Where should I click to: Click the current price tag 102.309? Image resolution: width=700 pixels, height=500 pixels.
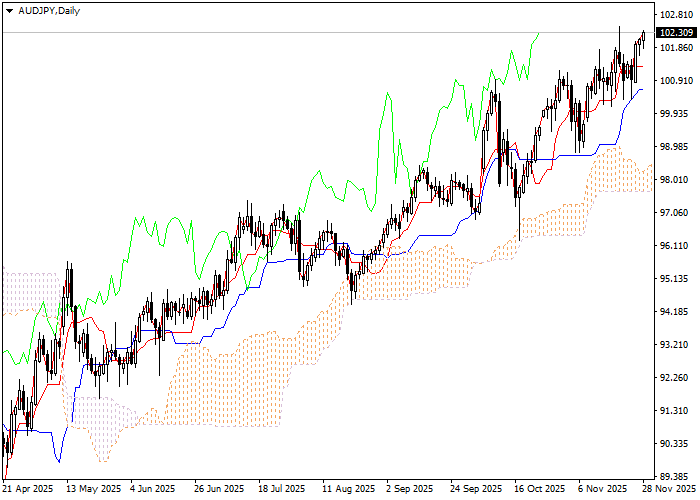676,33
